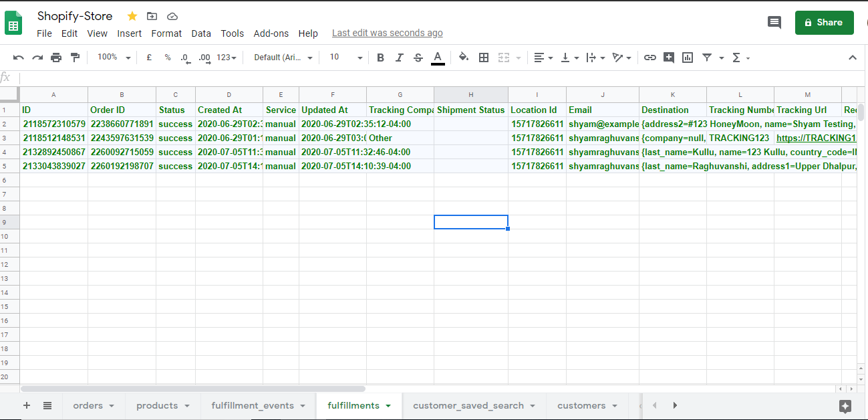Open the Insert menu
868x420 pixels.
(x=130, y=33)
